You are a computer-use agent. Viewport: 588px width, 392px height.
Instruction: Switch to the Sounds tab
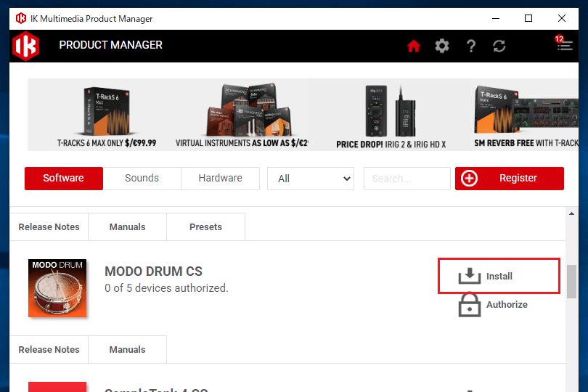click(142, 178)
